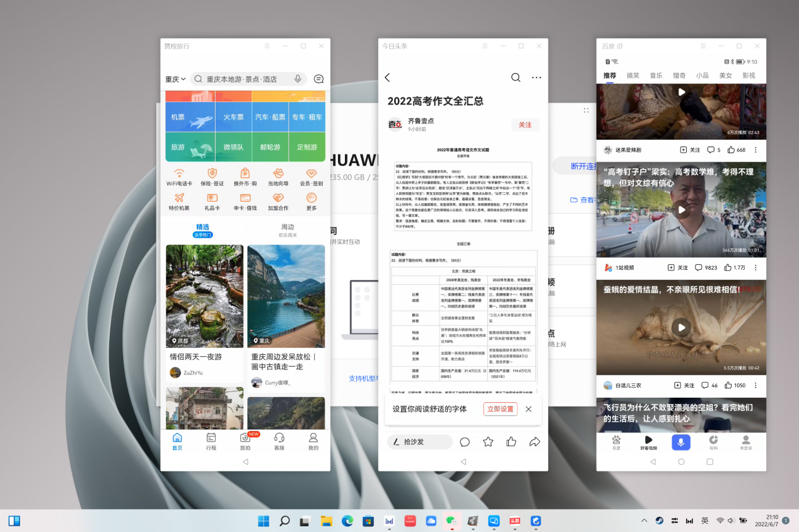799x532 pixels.
Task: Go back in 今日头条 article
Action: point(387,78)
